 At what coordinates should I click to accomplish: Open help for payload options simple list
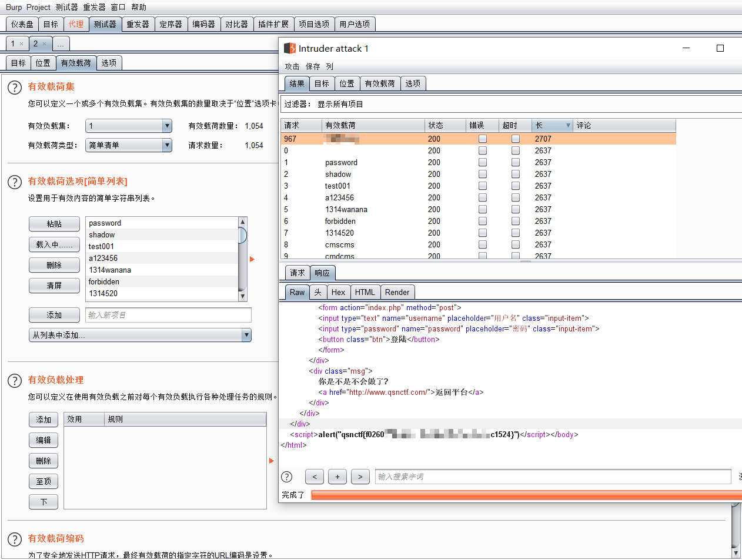click(x=15, y=182)
